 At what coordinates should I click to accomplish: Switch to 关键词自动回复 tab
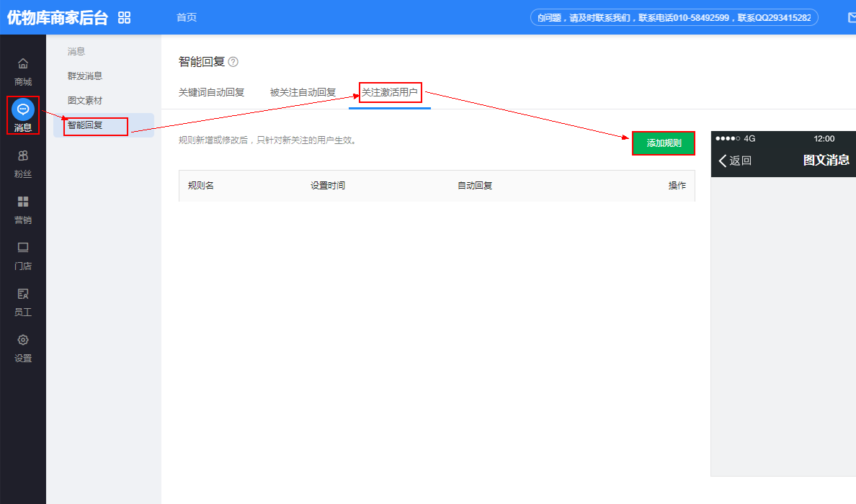coord(211,92)
